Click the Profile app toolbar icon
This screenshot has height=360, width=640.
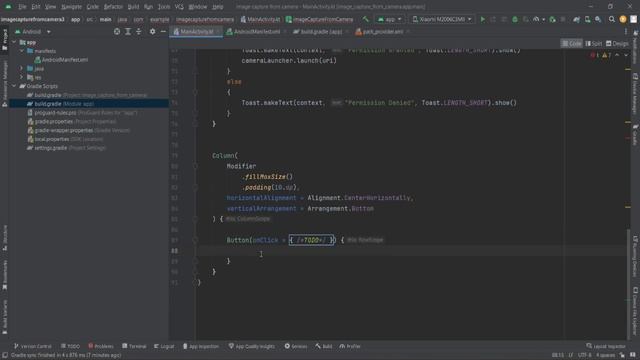536,19
